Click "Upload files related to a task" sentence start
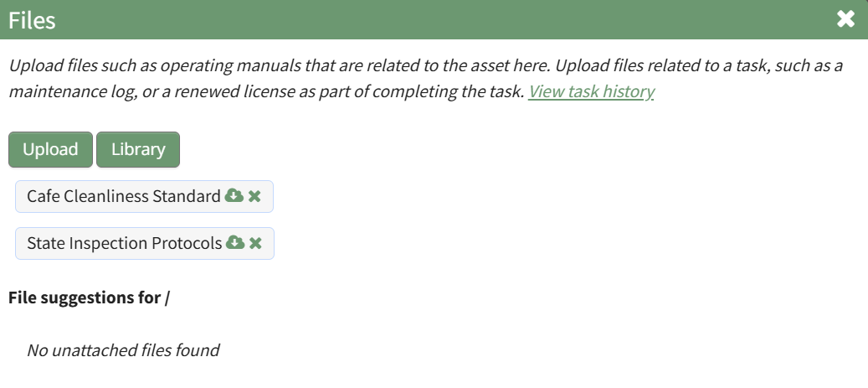 (x=645, y=65)
